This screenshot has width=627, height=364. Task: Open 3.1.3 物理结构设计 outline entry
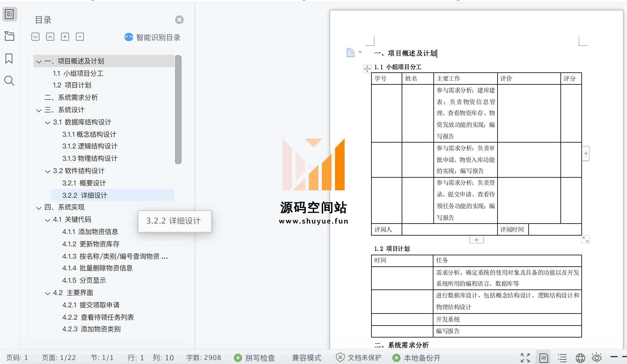[x=90, y=159]
